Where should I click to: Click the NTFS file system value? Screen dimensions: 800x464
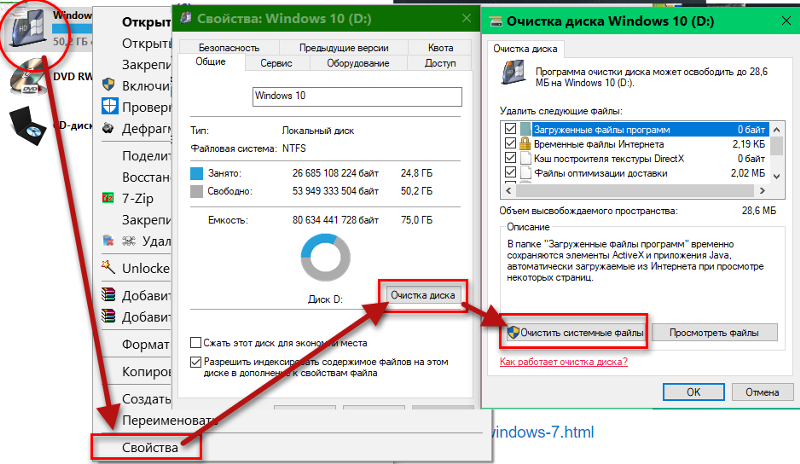(x=294, y=149)
